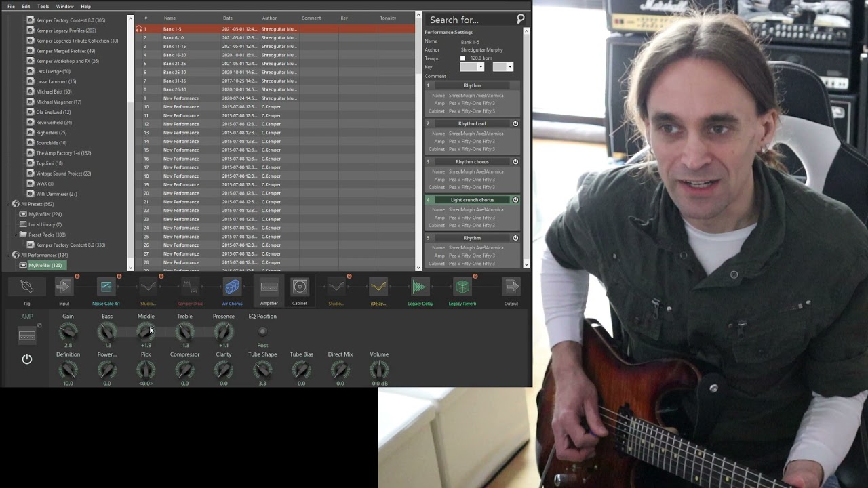Screen dimensions: 868x488
Task: Click the icon beside Soundside (10)
Action: [31, 143]
